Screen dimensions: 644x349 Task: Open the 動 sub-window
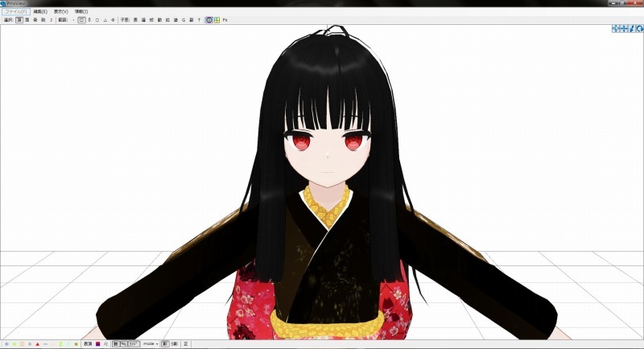(x=159, y=19)
